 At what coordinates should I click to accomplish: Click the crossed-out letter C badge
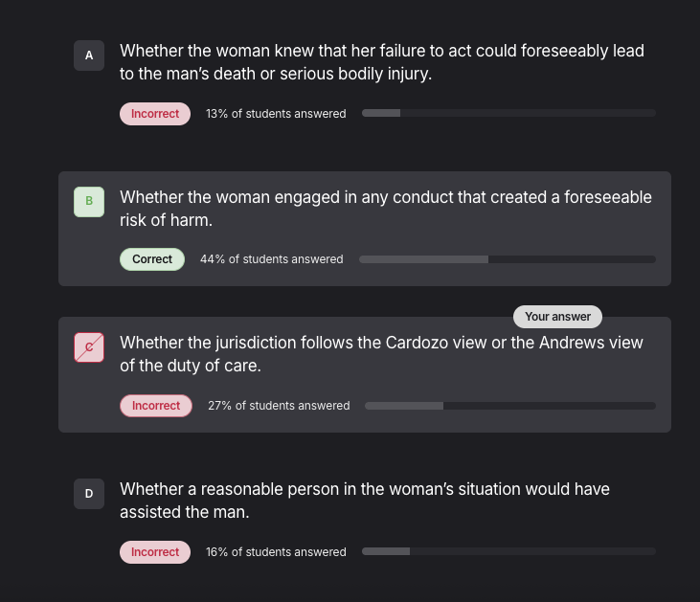(89, 347)
